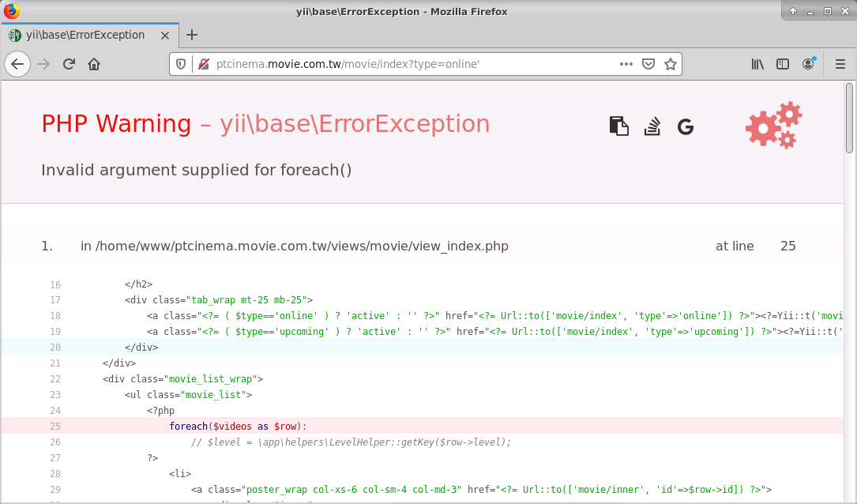
Task: Toggle the sidebar view icon
Action: click(783, 64)
